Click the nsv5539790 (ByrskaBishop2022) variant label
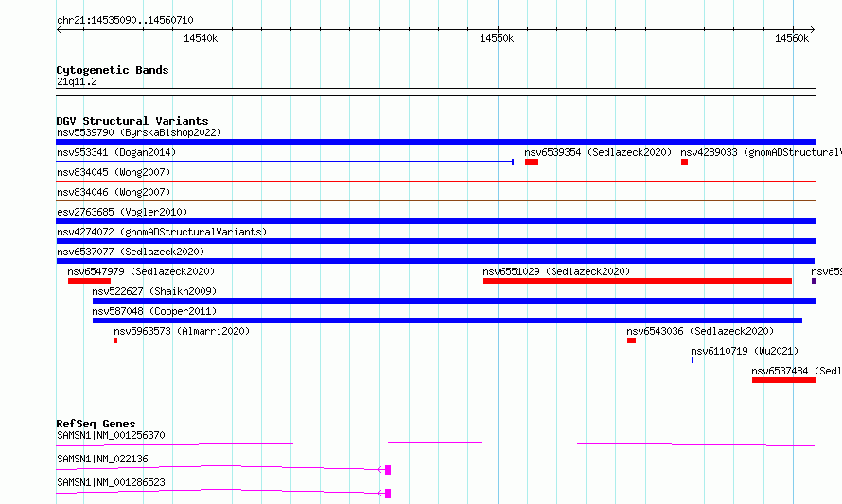The image size is (842, 504). (139, 132)
